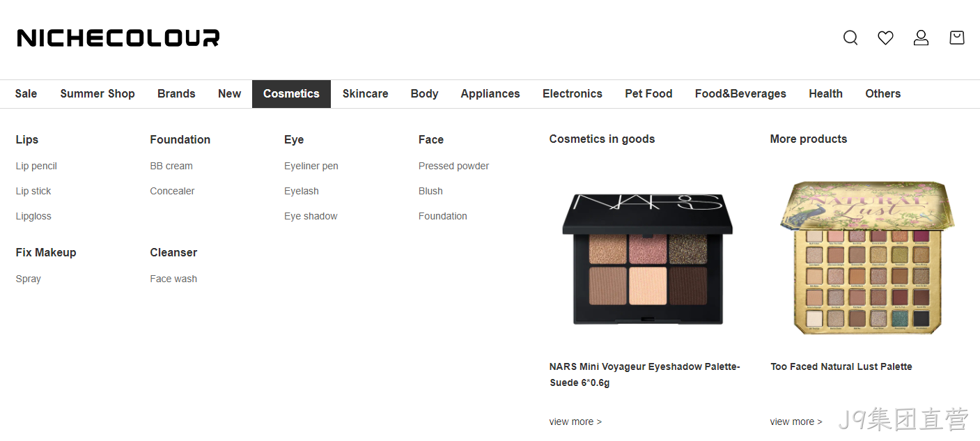Open the NARS eyeshadow palette image
The image size is (980, 441).
coord(648,258)
